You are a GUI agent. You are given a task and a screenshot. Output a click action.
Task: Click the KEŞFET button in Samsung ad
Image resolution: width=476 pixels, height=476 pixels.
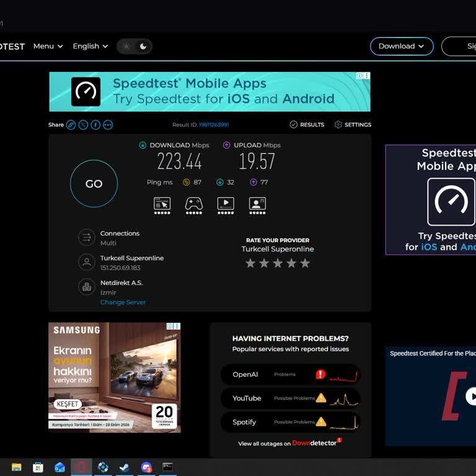click(68, 403)
